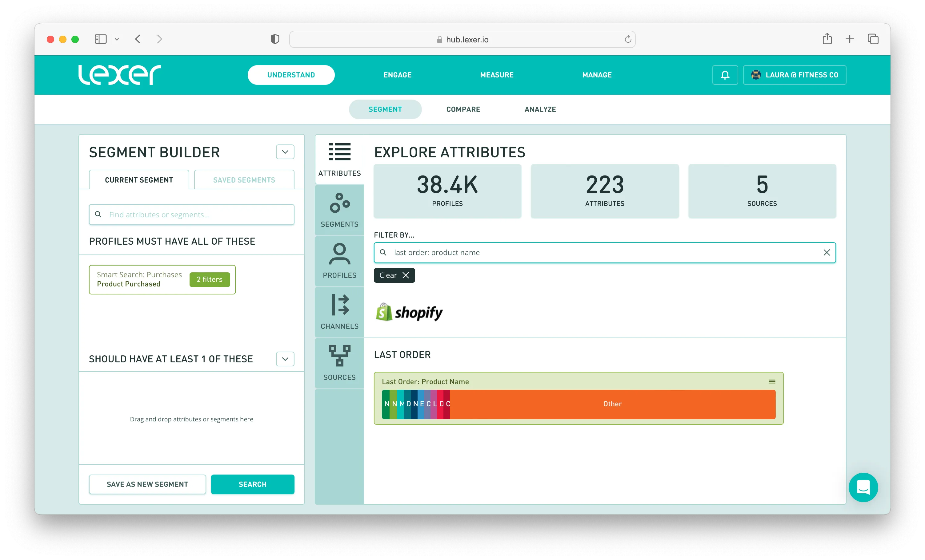Click Save As New Segment
Screen dimensions: 925x560
[x=147, y=484]
